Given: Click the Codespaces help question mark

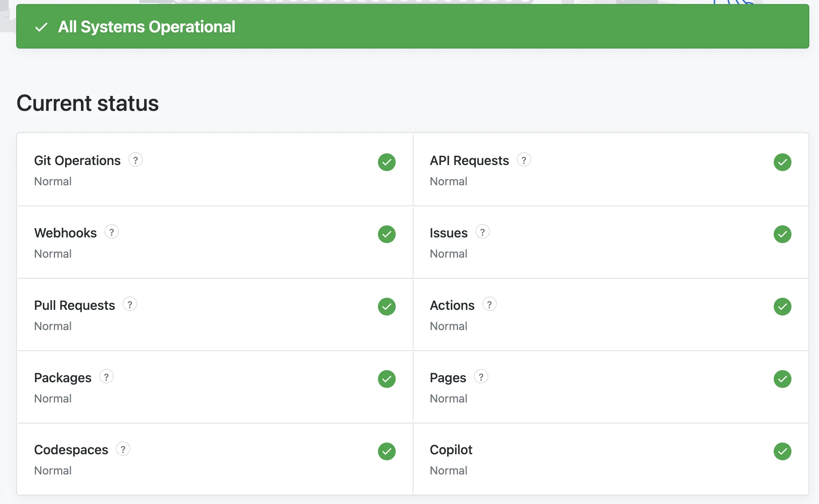Looking at the screenshot, I should (123, 449).
